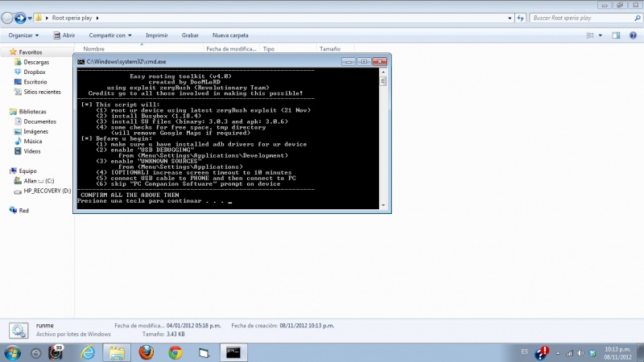Click the taskbar icon right of Start
The image size is (644, 362).
(35, 353)
